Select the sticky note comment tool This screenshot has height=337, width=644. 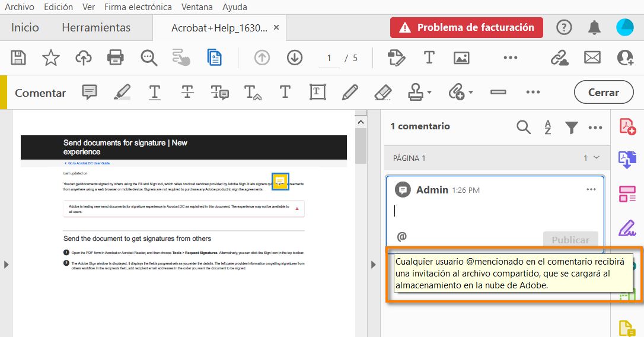(90, 93)
